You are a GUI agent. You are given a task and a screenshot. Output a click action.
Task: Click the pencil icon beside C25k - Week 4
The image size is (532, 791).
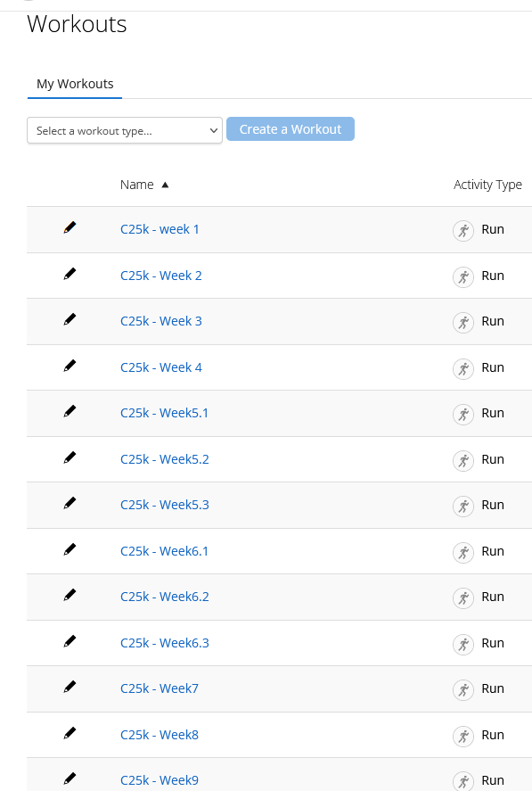click(70, 366)
